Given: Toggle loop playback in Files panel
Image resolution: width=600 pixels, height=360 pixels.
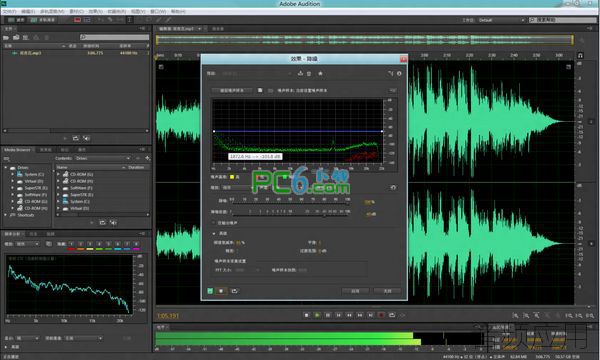Looking at the screenshot, I should [x=75, y=138].
